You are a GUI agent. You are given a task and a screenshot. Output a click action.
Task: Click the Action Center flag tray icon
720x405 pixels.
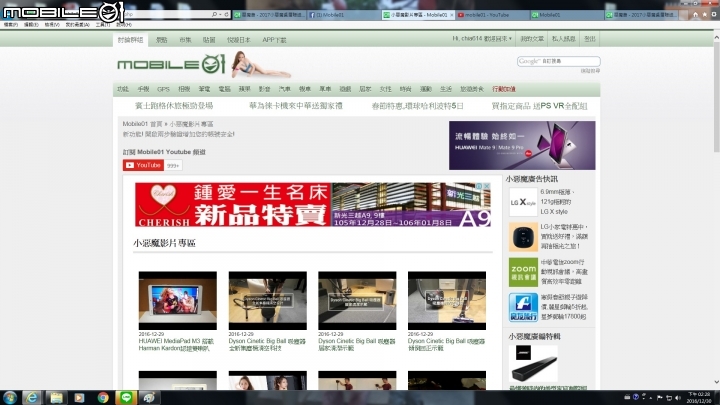[660, 398]
